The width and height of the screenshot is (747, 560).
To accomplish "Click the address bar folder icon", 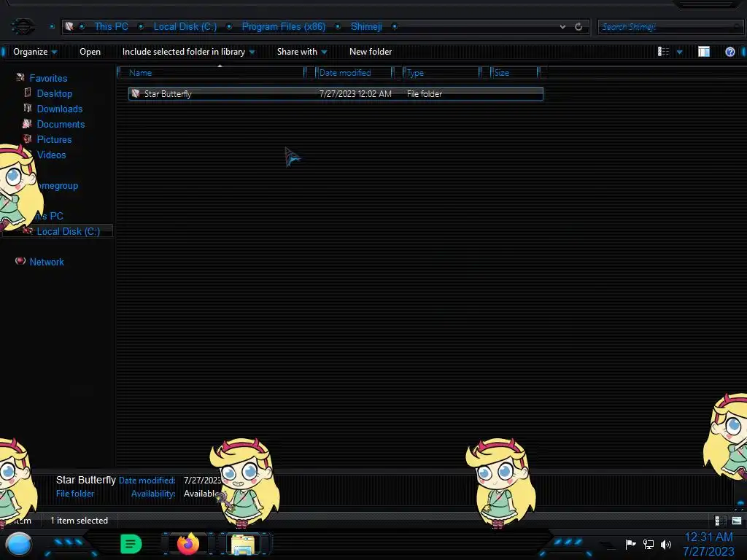I will pos(69,26).
